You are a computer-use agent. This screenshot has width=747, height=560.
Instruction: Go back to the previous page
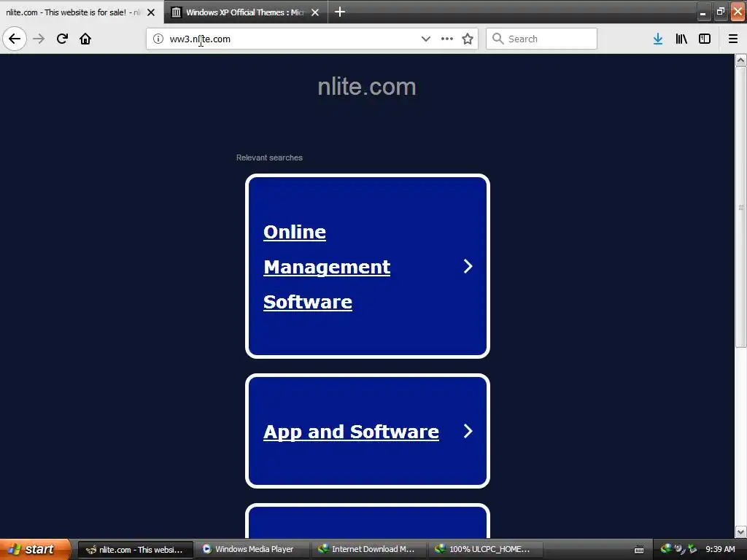point(15,39)
